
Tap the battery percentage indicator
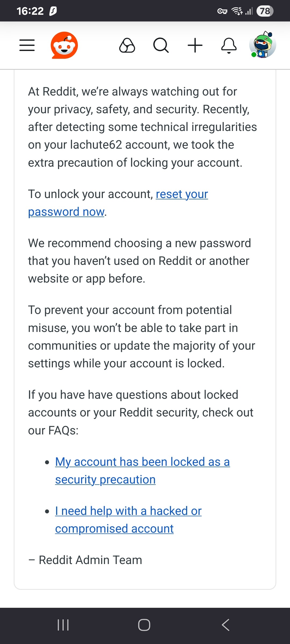(265, 11)
